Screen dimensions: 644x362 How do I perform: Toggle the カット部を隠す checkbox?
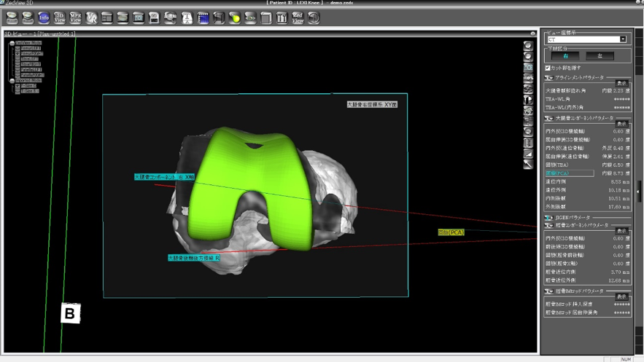coord(548,68)
